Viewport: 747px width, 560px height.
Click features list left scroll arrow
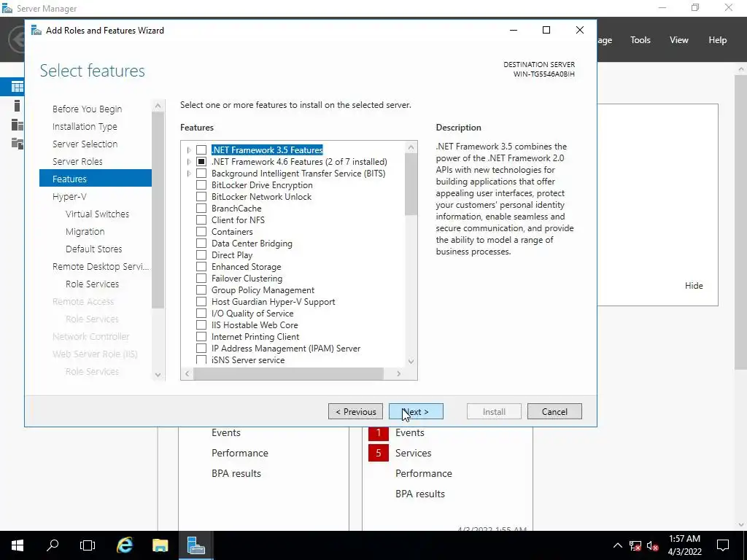pos(187,374)
